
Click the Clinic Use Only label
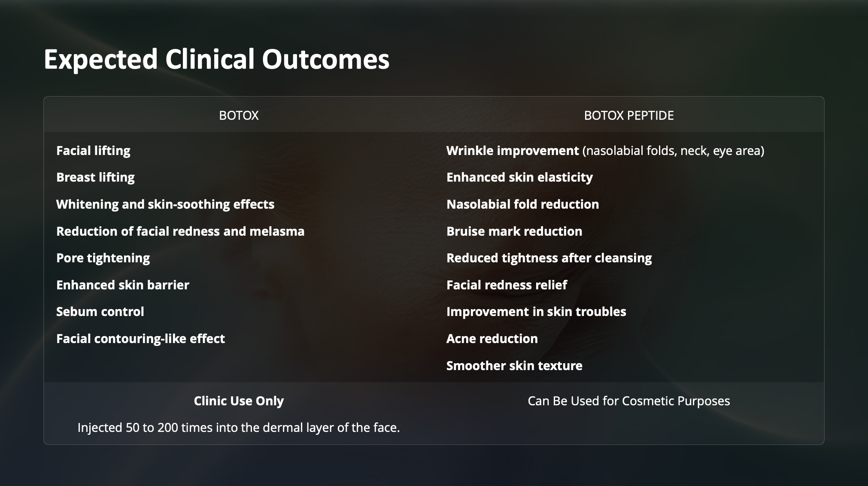click(239, 401)
